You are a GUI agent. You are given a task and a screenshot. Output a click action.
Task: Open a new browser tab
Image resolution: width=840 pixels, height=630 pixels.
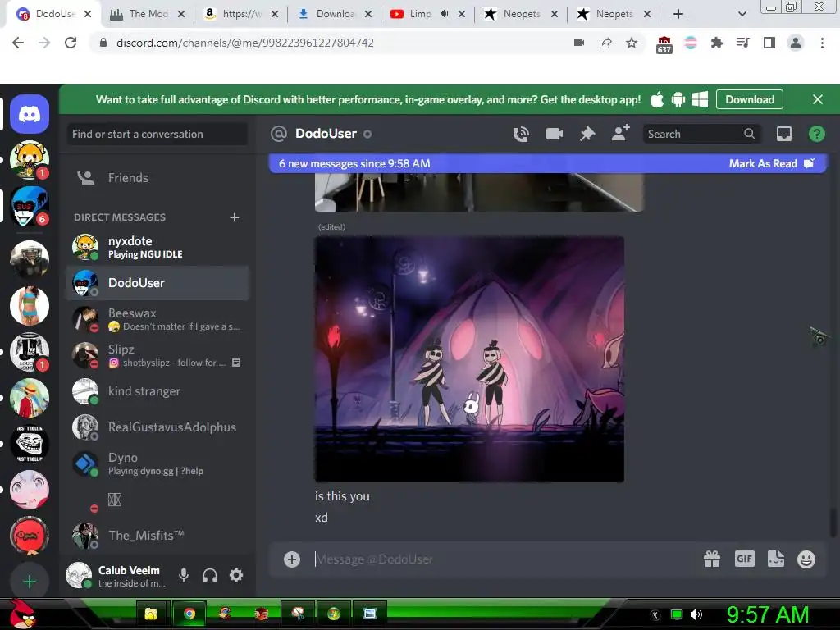(678, 14)
